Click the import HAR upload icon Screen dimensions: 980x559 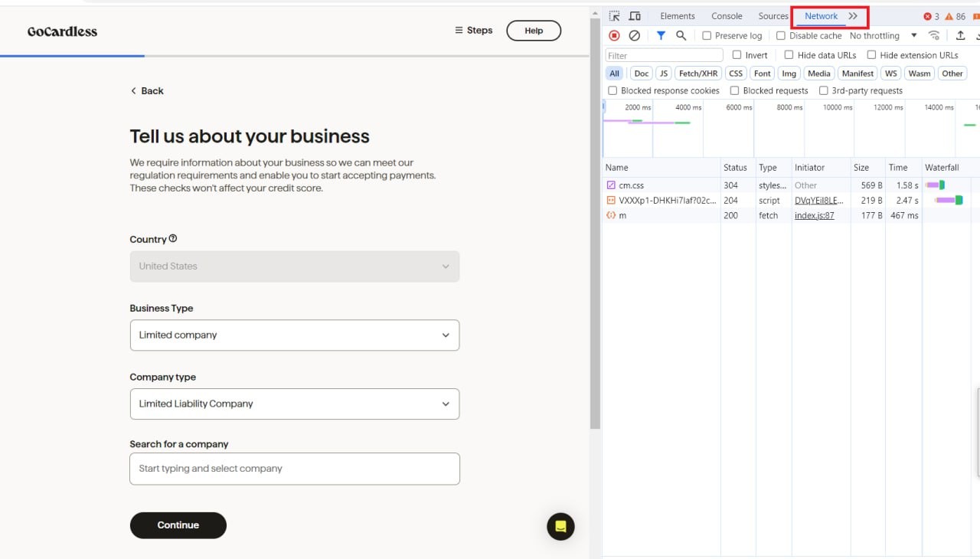960,35
